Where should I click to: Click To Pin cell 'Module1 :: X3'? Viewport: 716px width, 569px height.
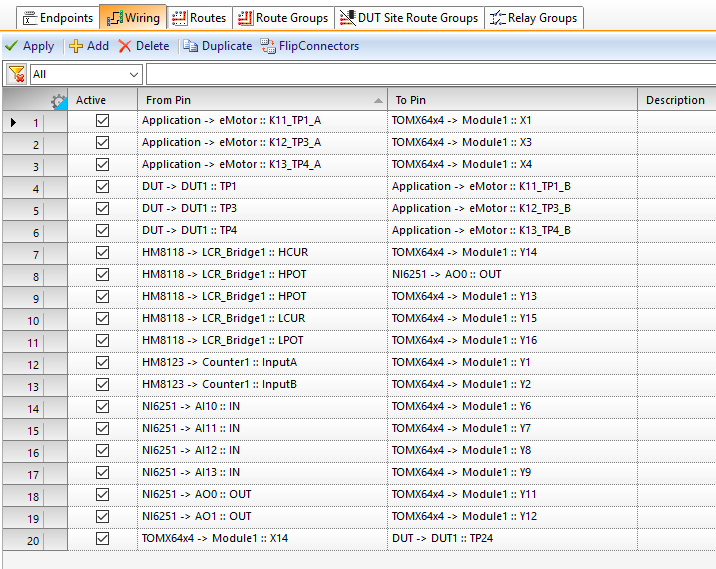tap(512, 142)
